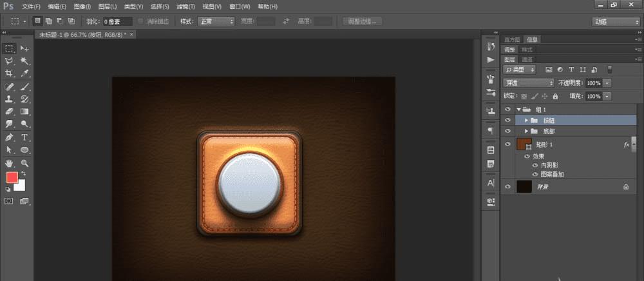Hide the 按钮 group layer
644x281 pixels.
(x=508, y=121)
